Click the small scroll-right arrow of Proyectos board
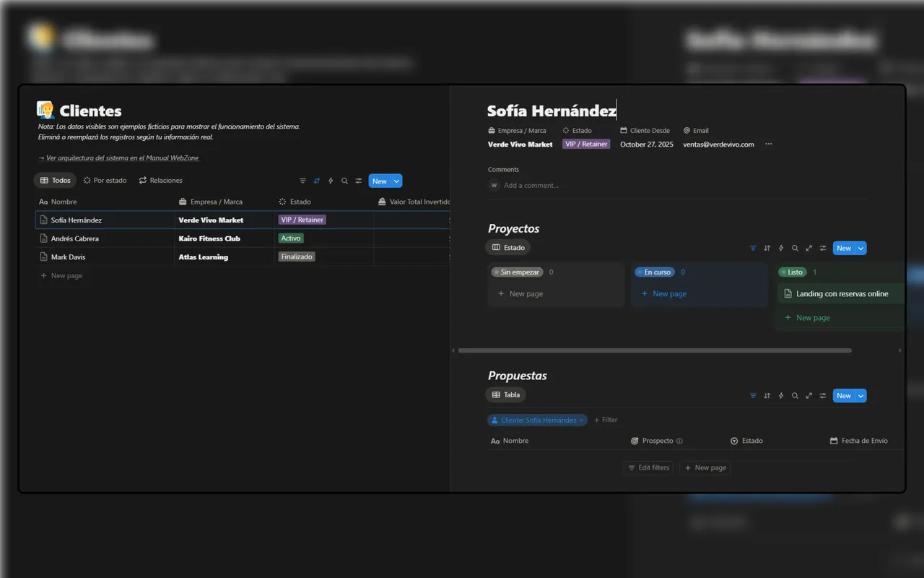 900,350
